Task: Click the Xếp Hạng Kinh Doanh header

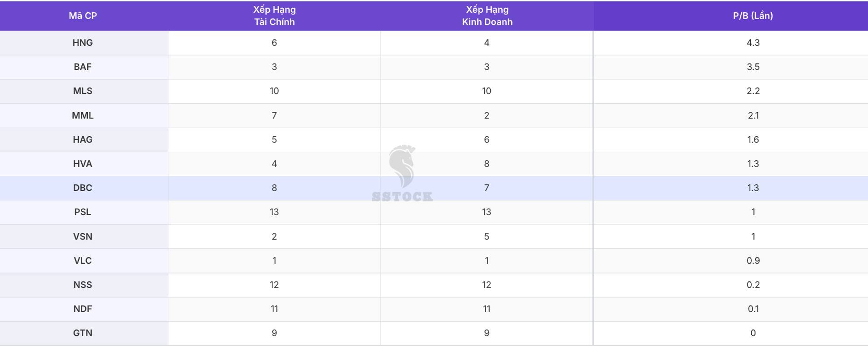Action: [487, 16]
